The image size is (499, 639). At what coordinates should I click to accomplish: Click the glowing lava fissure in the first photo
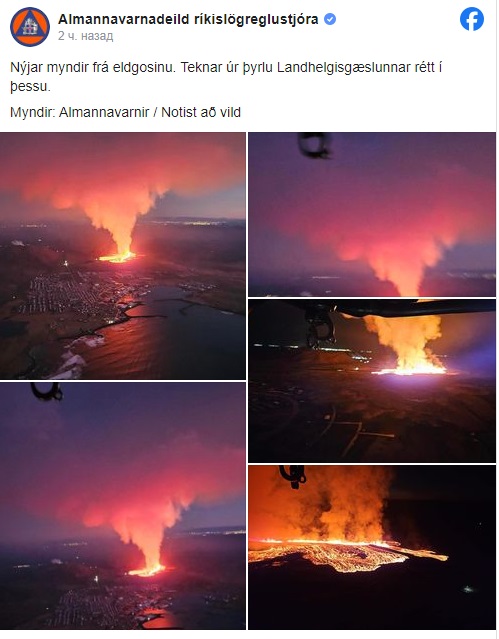click(117, 257)
